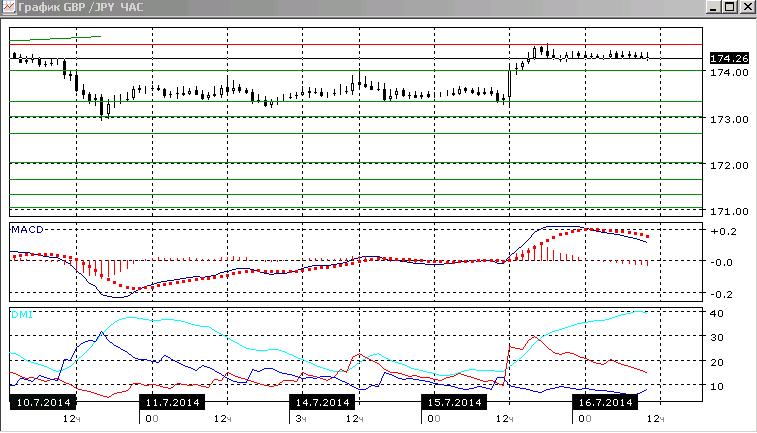Click the chart icon in the title bar
The height and width of the screenshot is (433, 757).
coord(9,7)
